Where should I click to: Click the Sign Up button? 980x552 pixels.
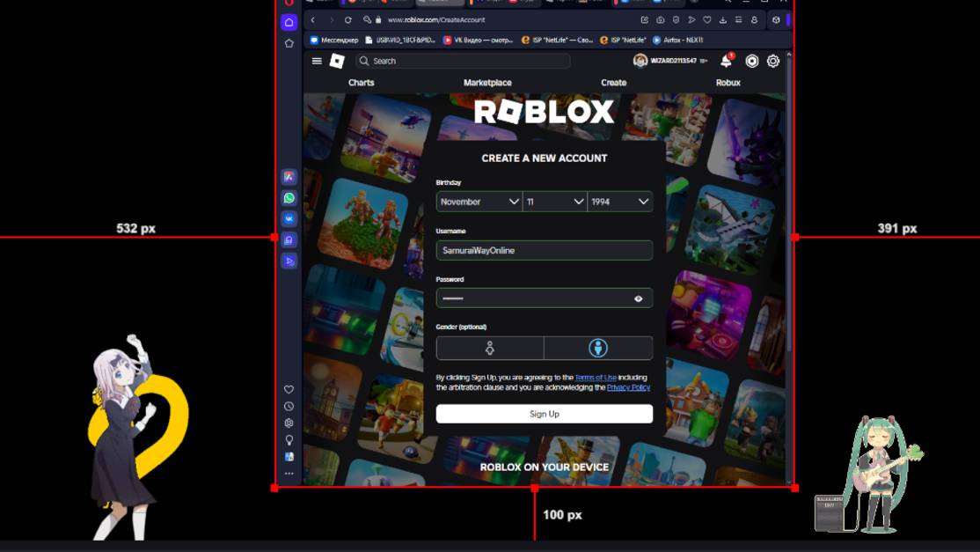[545, 414]
